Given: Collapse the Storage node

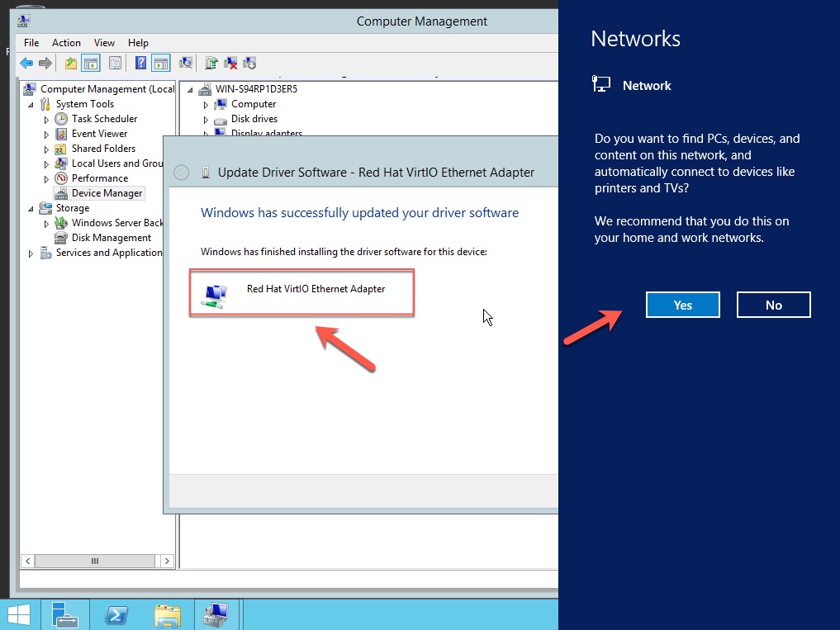Looking at the screenshot, I should pyautogui.click(x=31, y=208).
